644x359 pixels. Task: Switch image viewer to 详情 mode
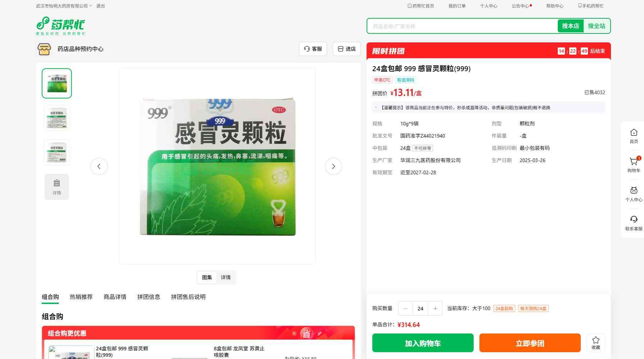tap(226, 277)
